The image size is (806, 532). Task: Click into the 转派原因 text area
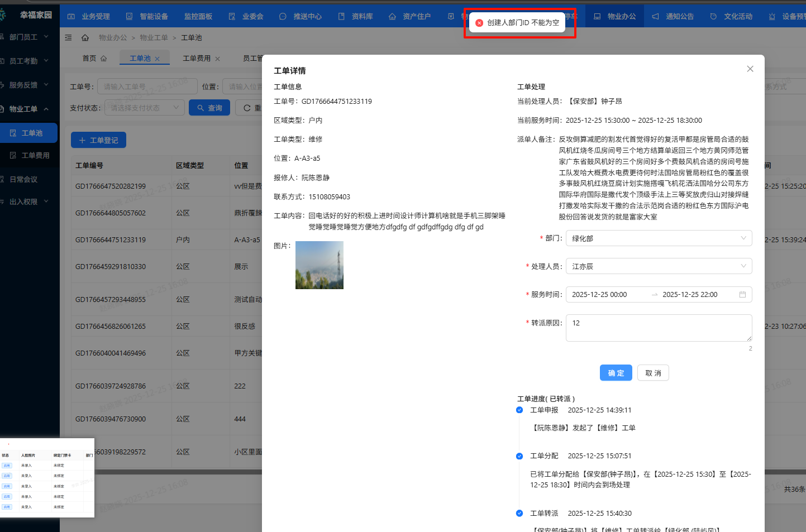click(x=659, y=328)
